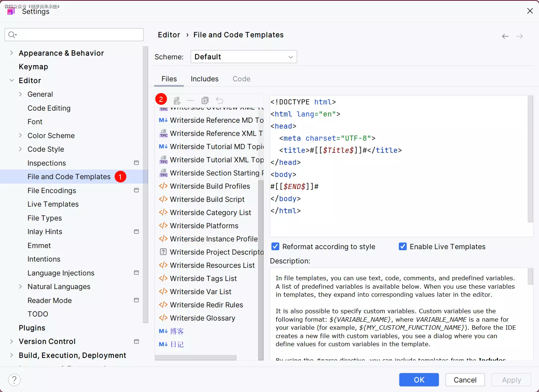Uncheck Reformat according to style
Viewport: 539px width, 392px height.
point(275,247)
